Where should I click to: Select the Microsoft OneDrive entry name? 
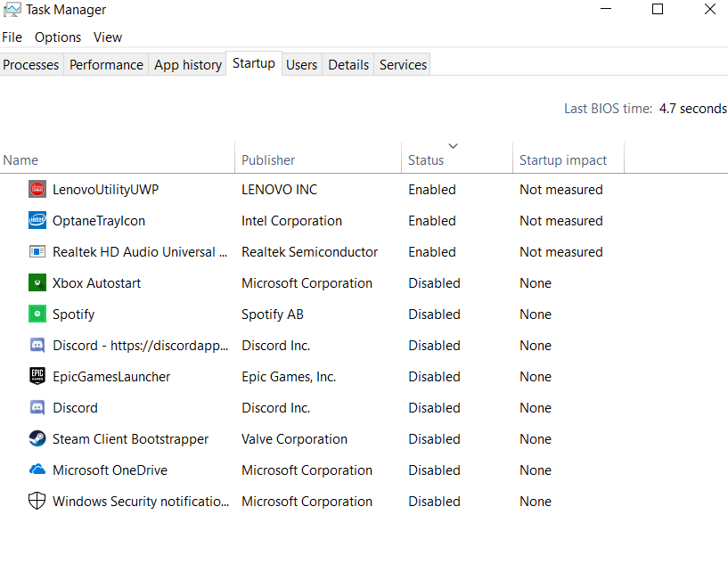coord(110,470)
